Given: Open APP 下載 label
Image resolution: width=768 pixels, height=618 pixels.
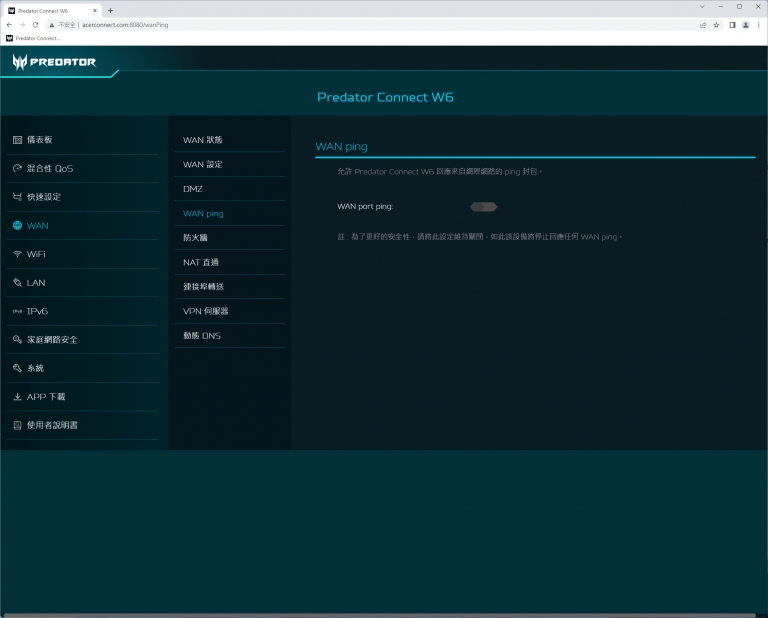Looking at the screenshot, I should click(46, 397).
